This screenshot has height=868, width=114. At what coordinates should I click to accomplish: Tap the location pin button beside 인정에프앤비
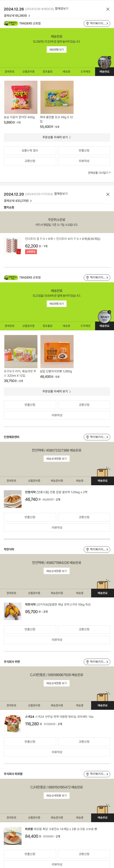tap(97, 437)
